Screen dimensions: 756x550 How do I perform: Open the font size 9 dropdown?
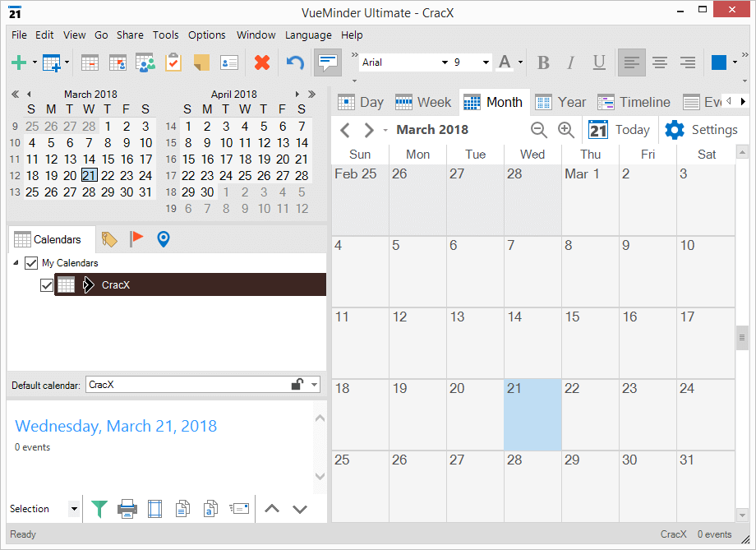[x=486, y=62]
